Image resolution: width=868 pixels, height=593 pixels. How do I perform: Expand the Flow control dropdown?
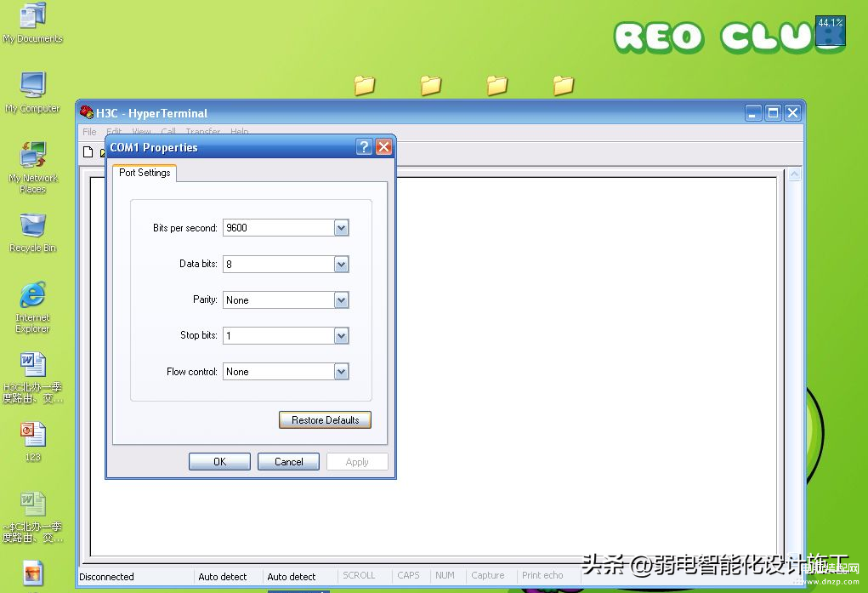(x=342, y=372)
